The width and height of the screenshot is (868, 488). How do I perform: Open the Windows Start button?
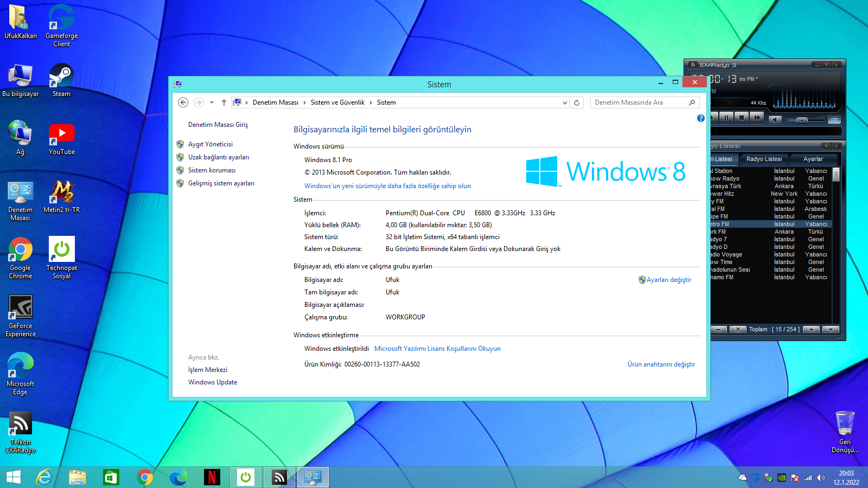tap(14, 477)
